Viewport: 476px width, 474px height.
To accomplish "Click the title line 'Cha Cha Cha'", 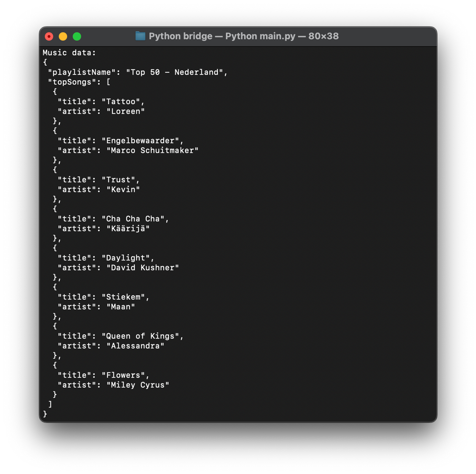I will pos(113,219).
